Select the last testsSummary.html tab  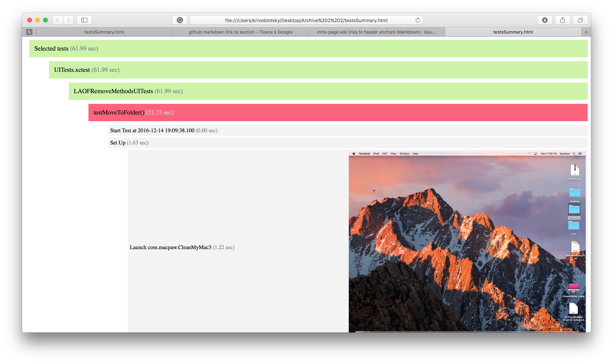coord(513,32)
